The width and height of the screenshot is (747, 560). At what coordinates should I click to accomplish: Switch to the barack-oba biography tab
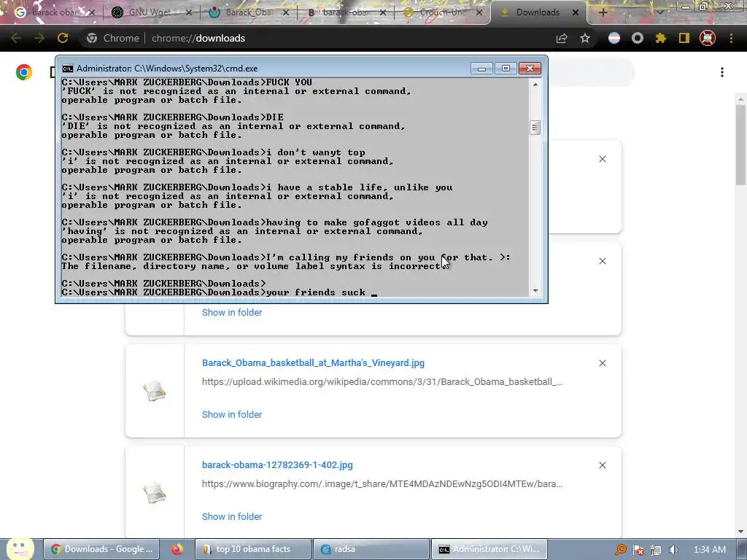(x=345, y=12)
